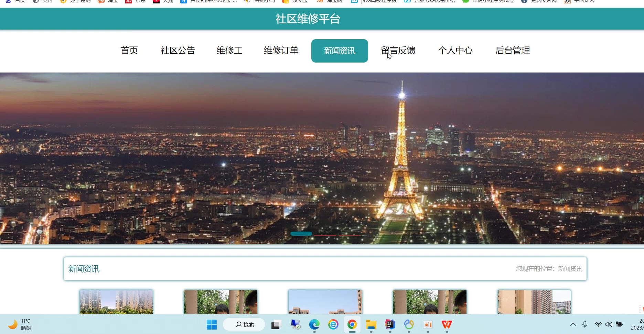The width and height of the screenshot is (644, 334).
Task: Select the 维修工 navigation item
Action: [x=229, y=51]
